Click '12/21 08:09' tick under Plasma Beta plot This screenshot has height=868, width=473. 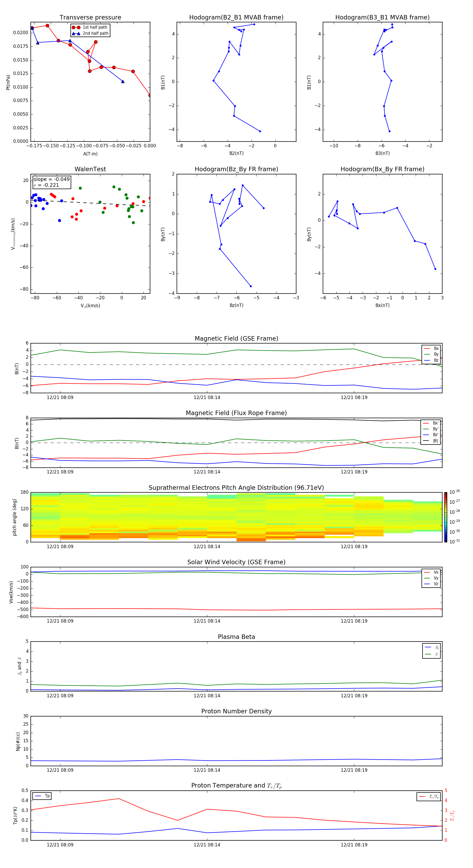(x=60, y=695)
